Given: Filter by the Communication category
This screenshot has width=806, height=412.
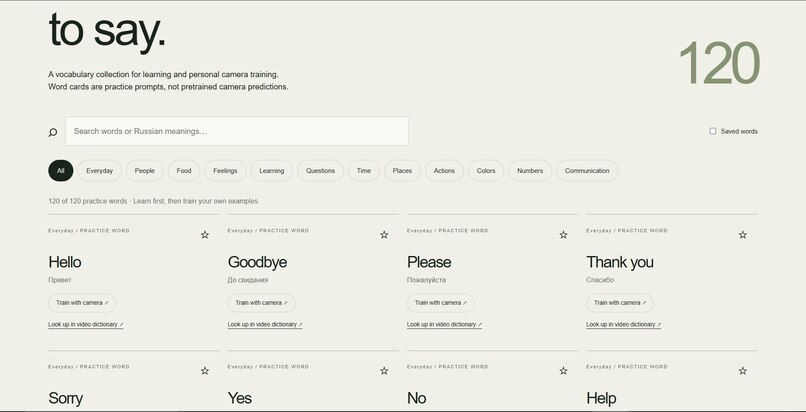Looking at the screenshot, I should (x=587, y=171).
